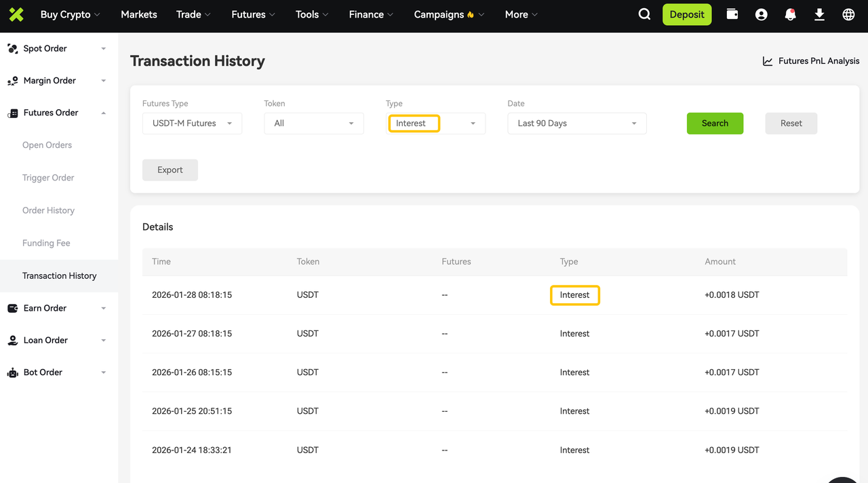Open the Markets menu item
Viewport: 868px width, 483px height.
click(x=138, y=14)
